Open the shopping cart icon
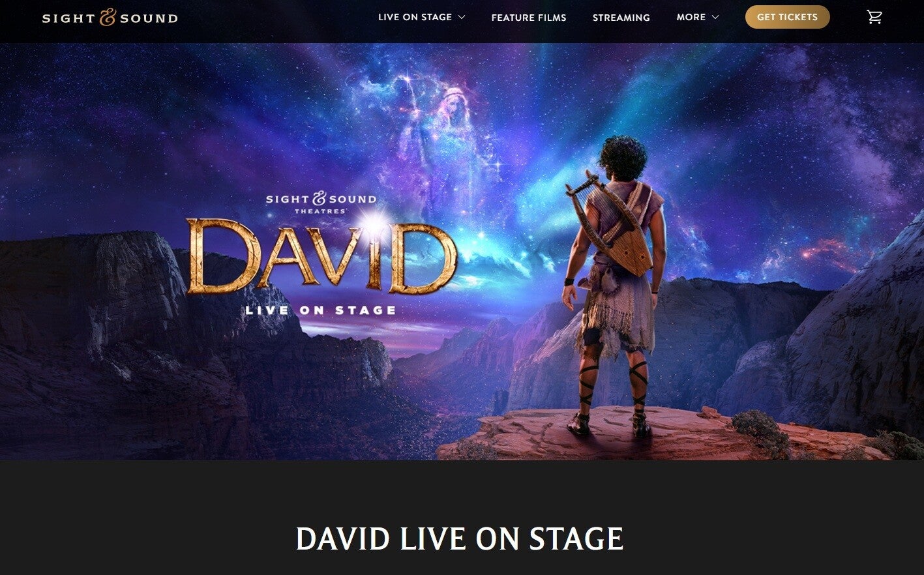924x575 pixels. pyautogui.click(x=874, y=18)
